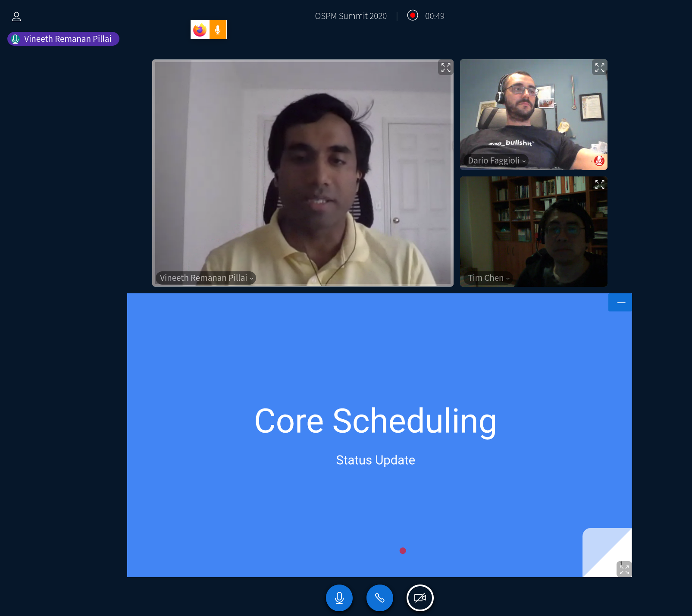
Task: Fullscreen Tim Chen's video
Action: point(599,185)
